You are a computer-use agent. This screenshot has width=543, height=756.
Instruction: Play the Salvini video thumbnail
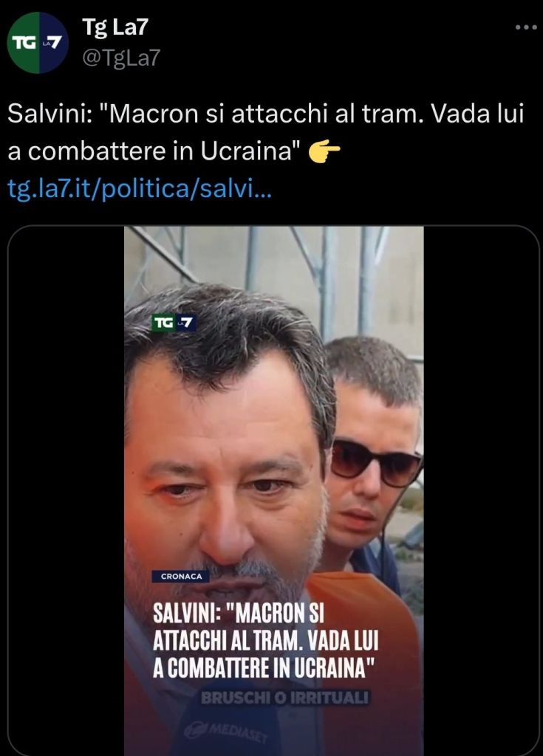273,491
